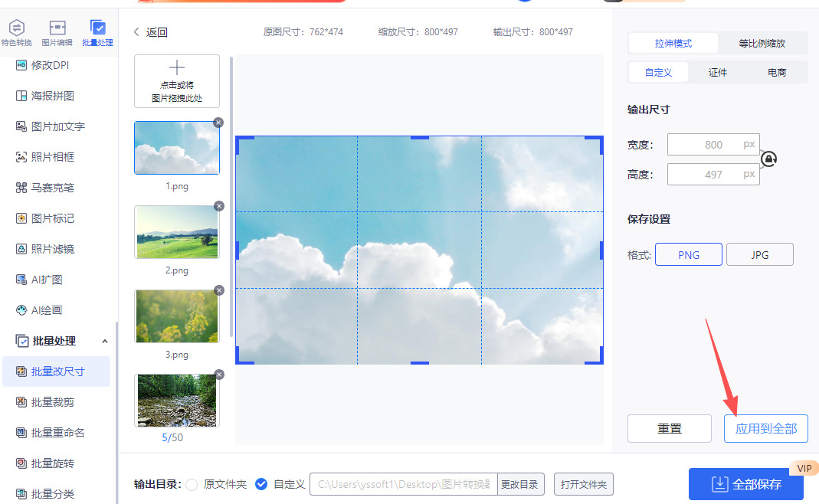Open 批量改尺寸 in the sidebar

[x=57, y=371]
